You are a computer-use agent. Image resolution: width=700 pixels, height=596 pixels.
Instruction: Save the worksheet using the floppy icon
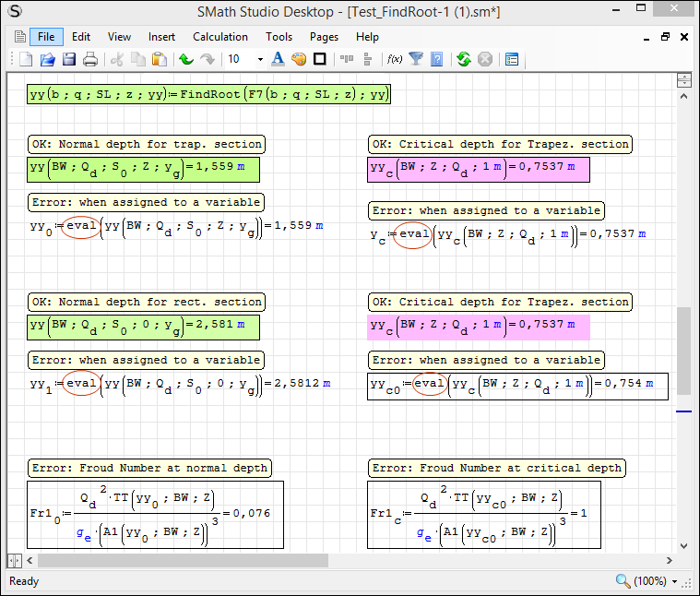pos(69,60)
